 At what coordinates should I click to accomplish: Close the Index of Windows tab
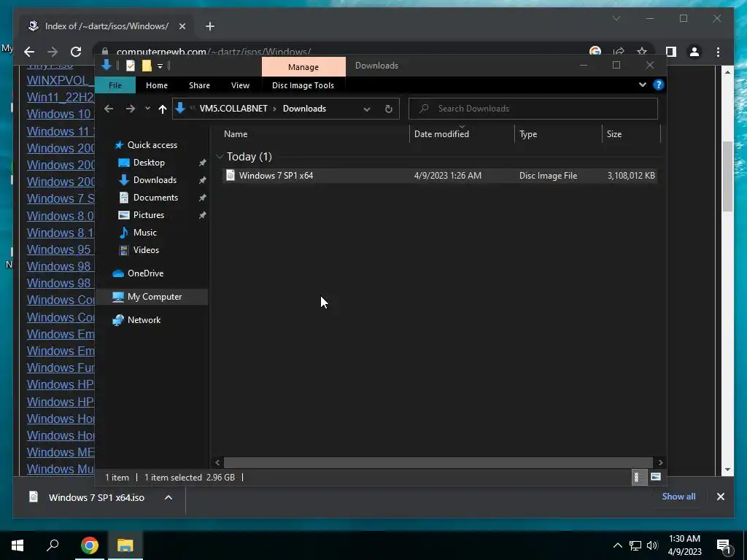(x=182, y=26)
